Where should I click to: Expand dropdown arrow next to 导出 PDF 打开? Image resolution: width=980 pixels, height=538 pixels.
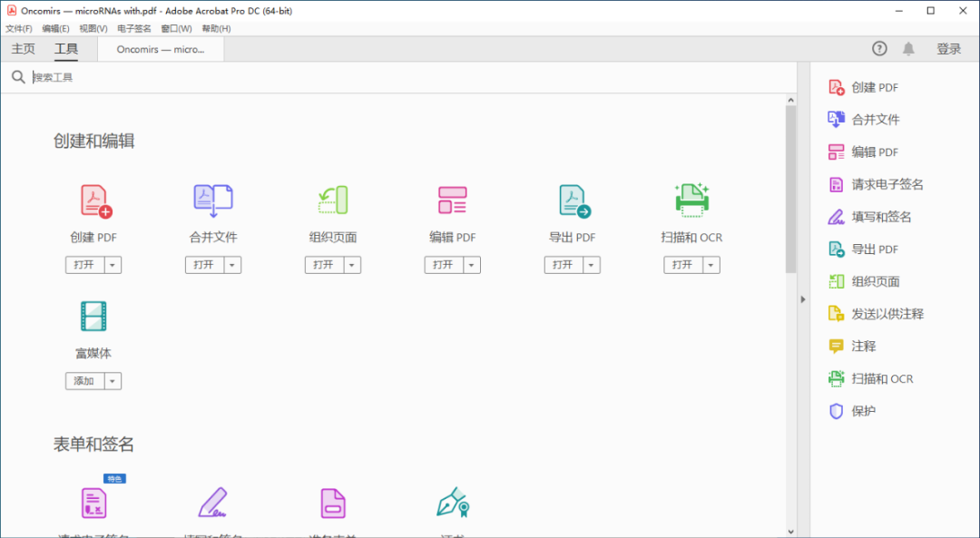coord(592,265)
